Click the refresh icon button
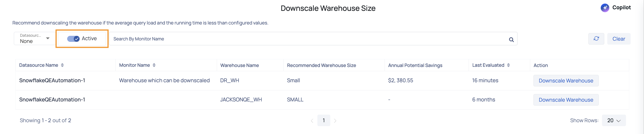 click(x=596, y=39)
